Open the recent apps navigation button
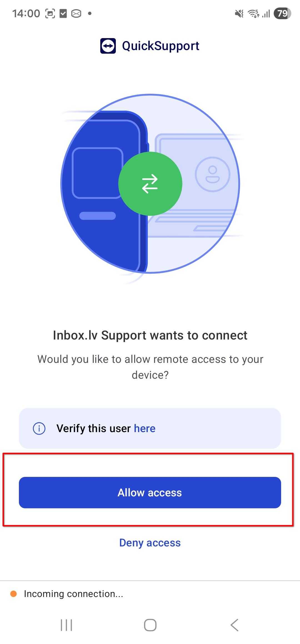Screen dimensions: 300x644 (66, 625)
